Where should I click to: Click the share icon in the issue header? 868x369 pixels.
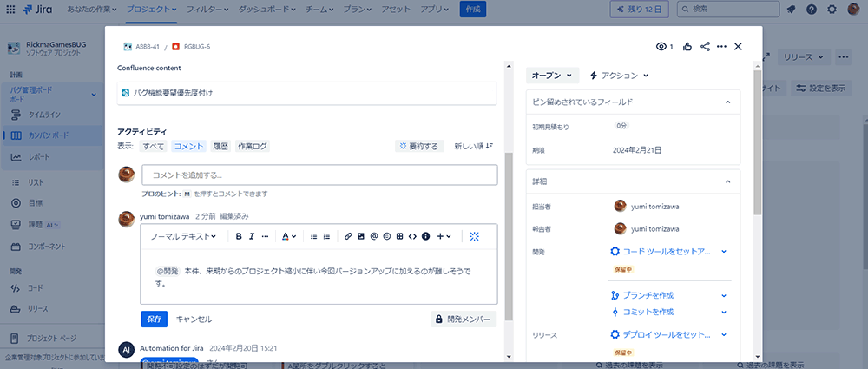[705, 47]
